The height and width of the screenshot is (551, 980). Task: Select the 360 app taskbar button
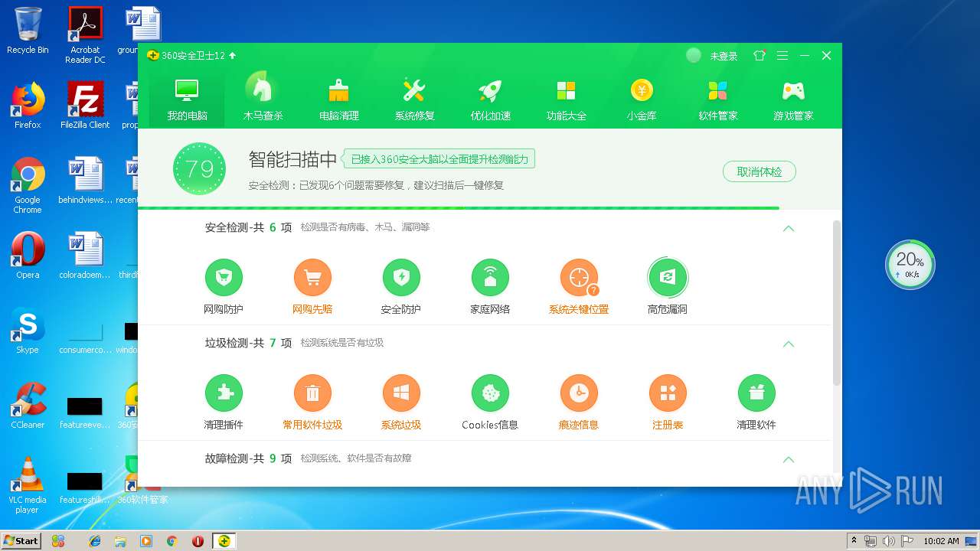click(224, 541)
